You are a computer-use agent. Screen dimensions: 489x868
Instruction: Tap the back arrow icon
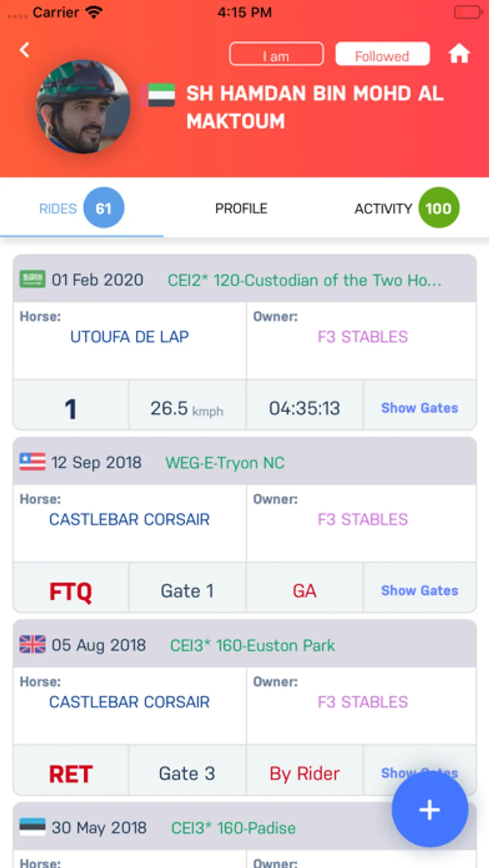(x=24, y=51)
